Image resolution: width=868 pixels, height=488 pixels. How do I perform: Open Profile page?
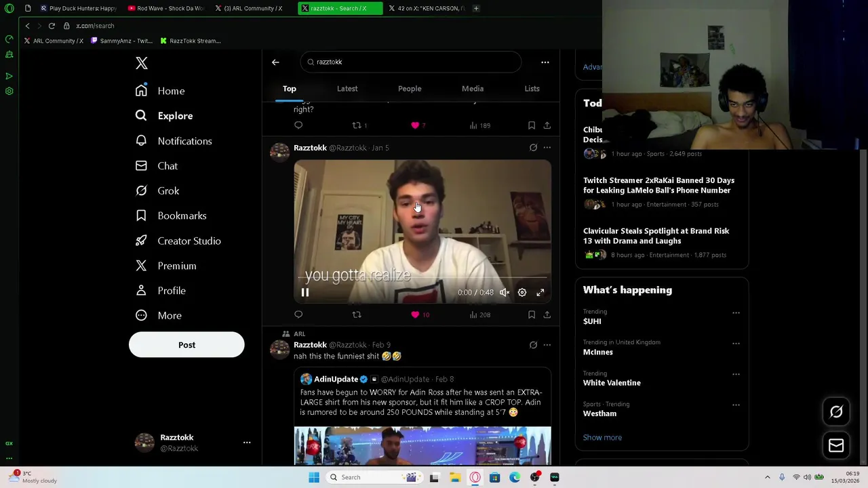(161, 291)
